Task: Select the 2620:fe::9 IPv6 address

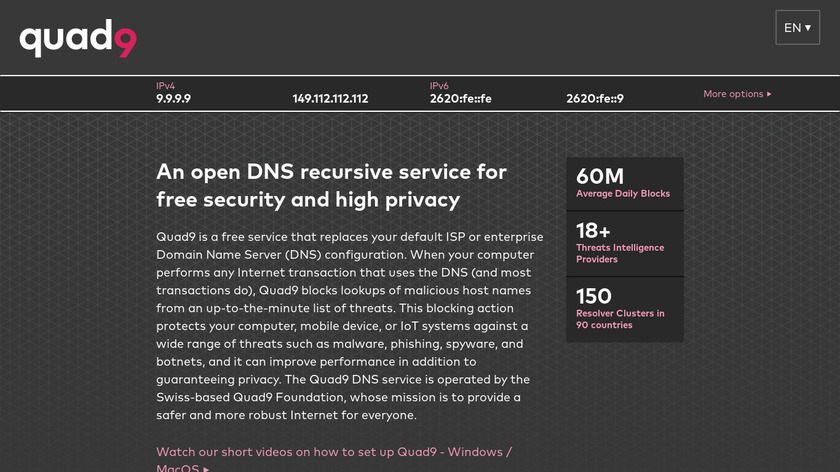Action: click(595, 99)
